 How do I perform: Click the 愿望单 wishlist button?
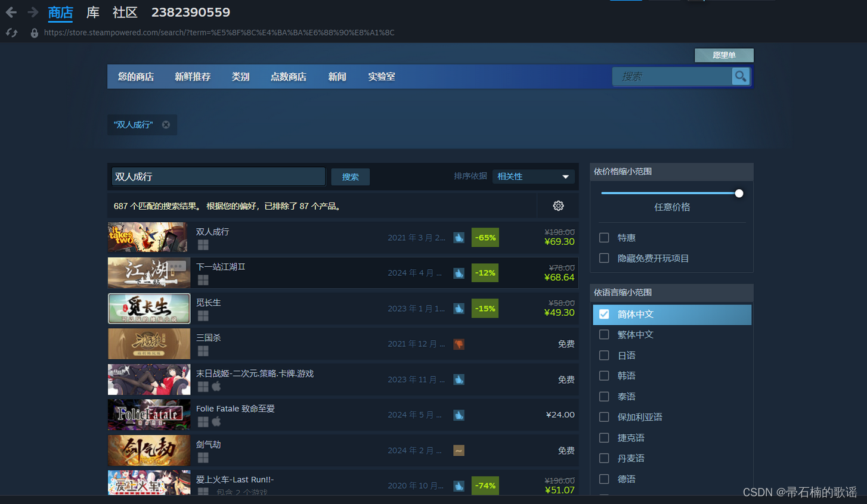(724, 55)
